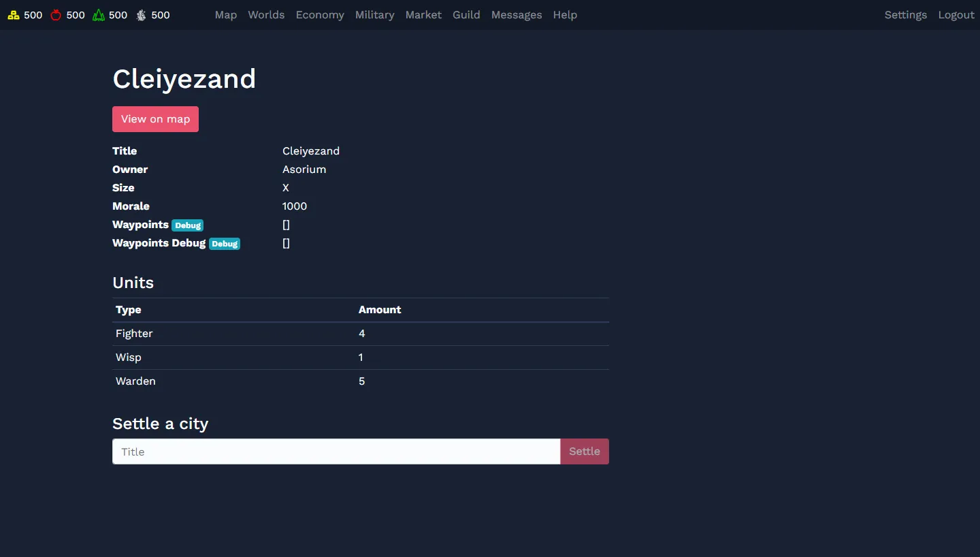Screen dimensions: 980x557
Task: Go to the Economy section
Action: click(x=320, y=15)
